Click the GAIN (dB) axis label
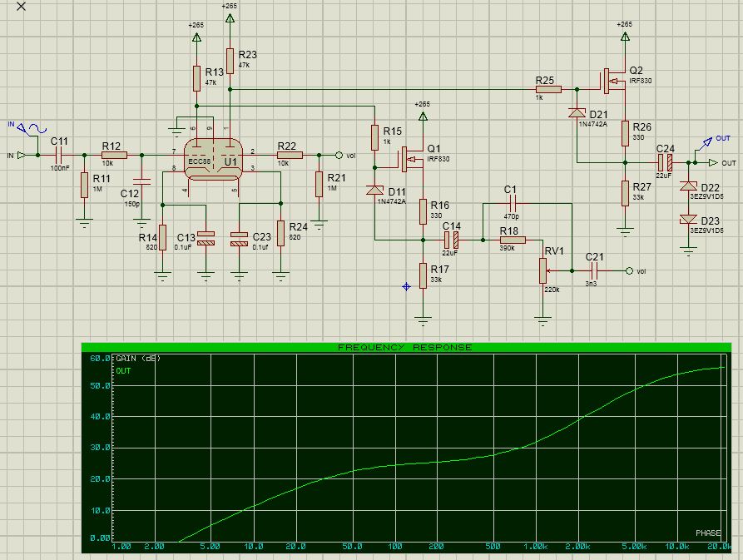 [138, 358]
